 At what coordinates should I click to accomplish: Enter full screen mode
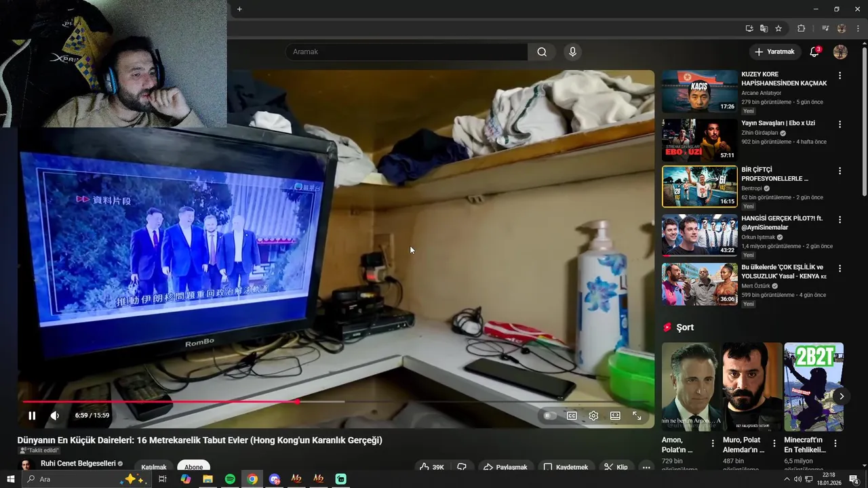(637, 415)
